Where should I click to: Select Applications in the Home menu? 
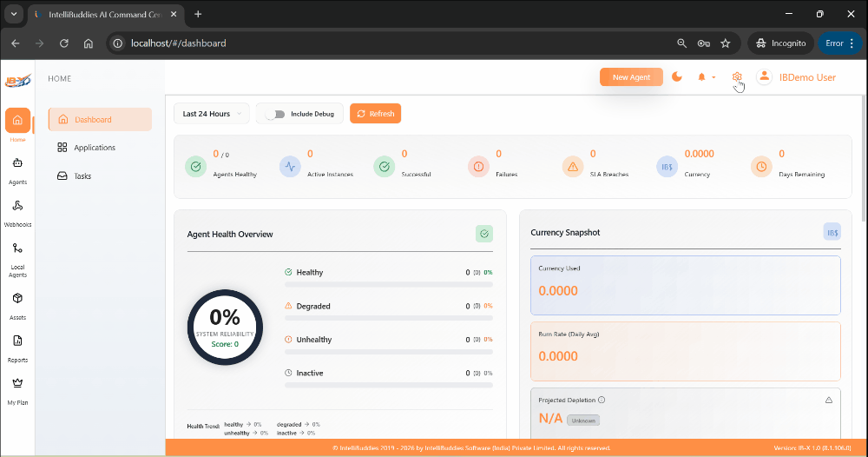(x=95, y=148)
